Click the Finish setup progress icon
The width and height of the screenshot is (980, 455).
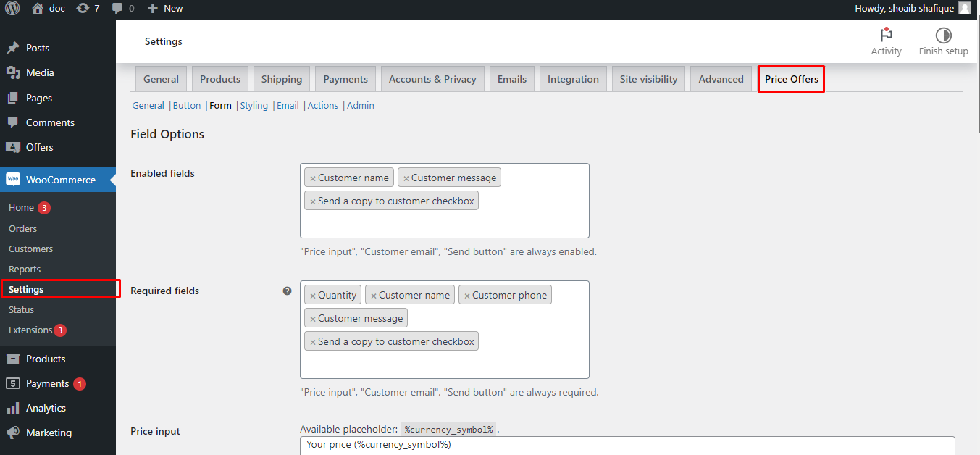(943, 35)
